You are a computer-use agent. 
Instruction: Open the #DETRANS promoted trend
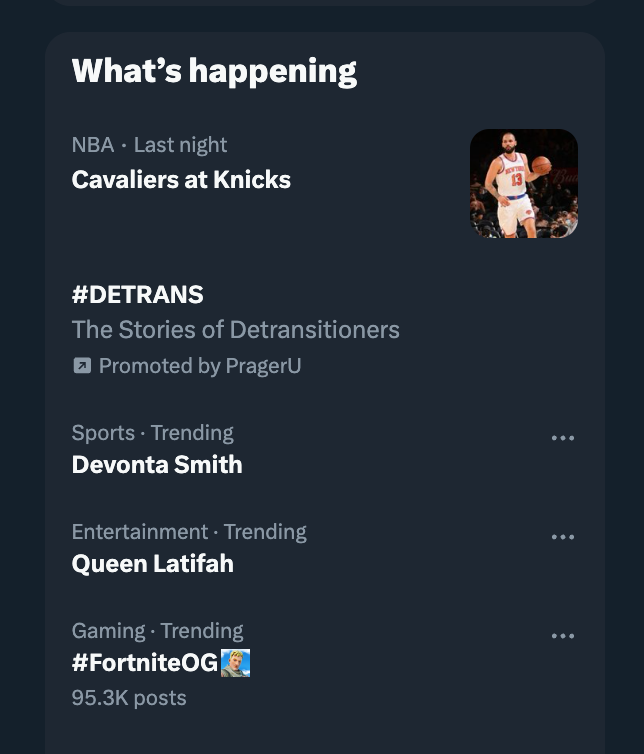click(138, 294)
